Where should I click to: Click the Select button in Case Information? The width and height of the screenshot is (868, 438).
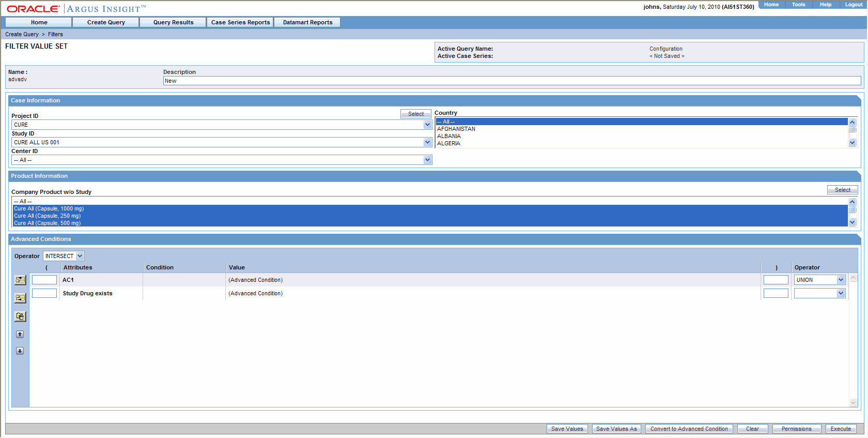coord(416,114)
